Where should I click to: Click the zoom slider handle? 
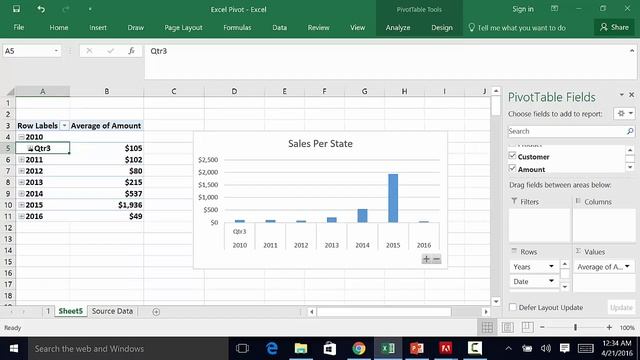tap(576, 327)
